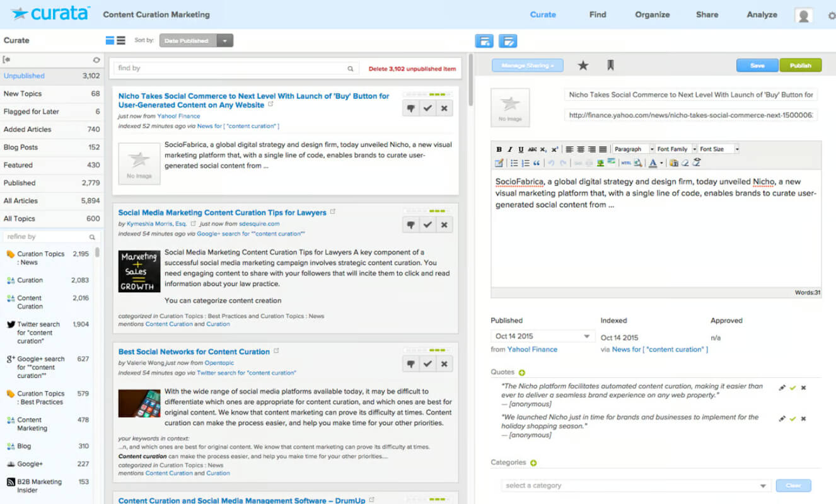Dismiss the Nicho Social Commerce article
Screen dimensions: 836x504
[444, 108]
